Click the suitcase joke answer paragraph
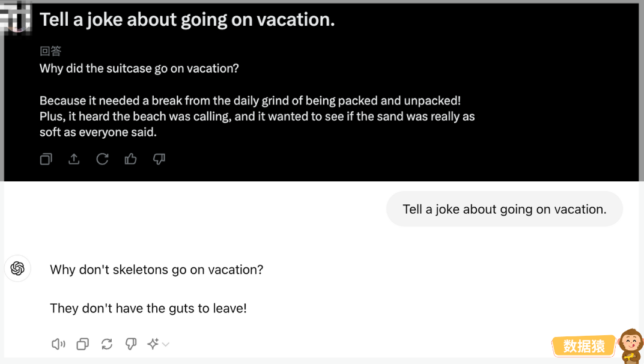 point(257,117)
